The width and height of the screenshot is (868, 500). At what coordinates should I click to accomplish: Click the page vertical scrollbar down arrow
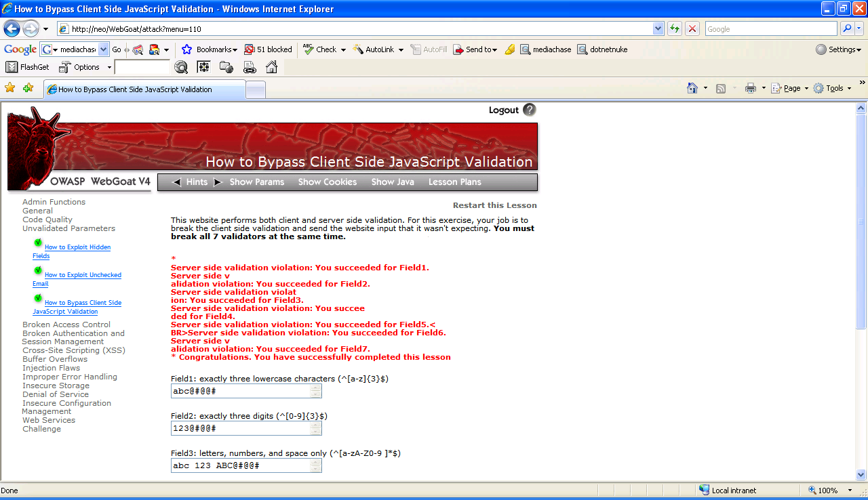[861, 475]
